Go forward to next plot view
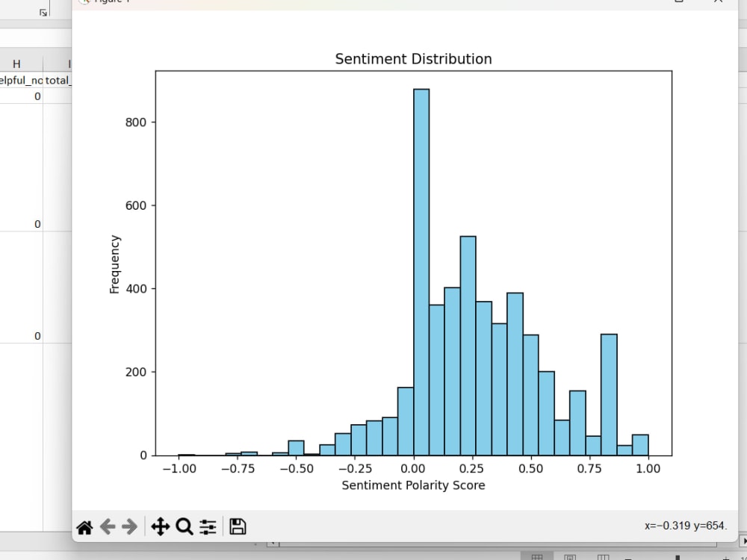This screenshot has width=747, height=560. click(x=129, y=526)
